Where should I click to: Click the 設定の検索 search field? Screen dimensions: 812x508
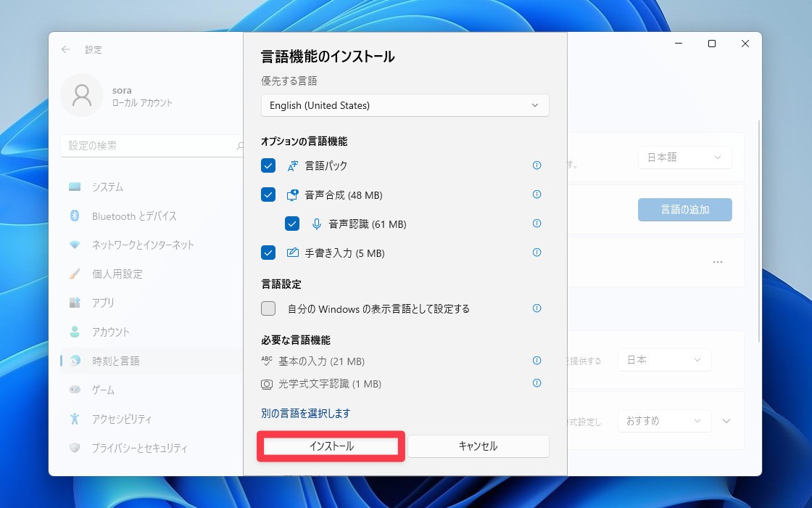152,146
